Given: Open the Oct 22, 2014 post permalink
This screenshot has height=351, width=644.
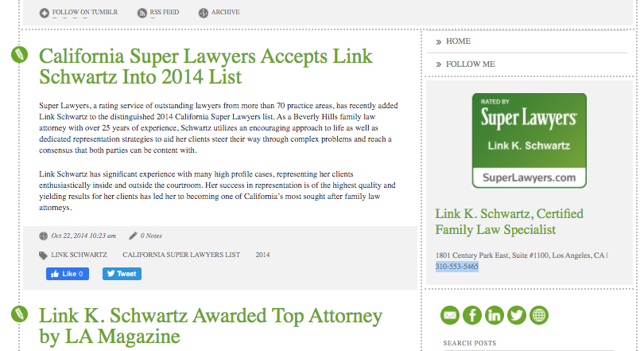Looking at the screenshot, I should pos(83,236).
